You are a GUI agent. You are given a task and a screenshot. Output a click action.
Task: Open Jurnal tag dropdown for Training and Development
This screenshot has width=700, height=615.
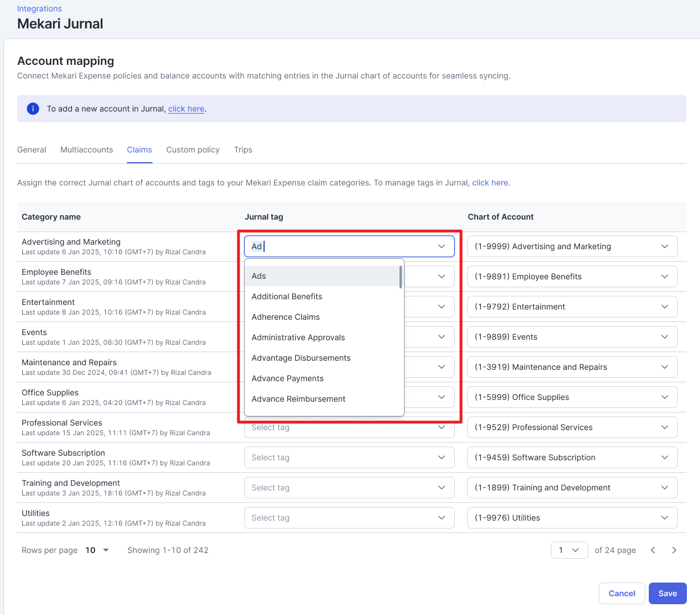click(x=349, y=488)
